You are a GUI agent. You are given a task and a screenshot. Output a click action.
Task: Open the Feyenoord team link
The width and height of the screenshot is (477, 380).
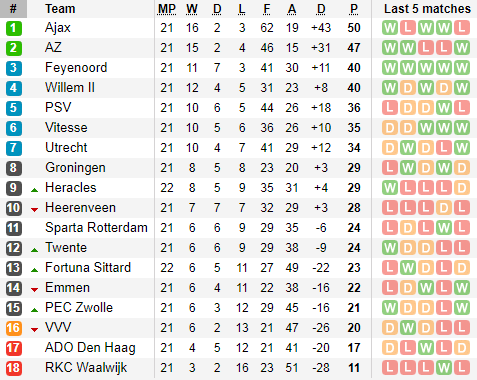76,68
